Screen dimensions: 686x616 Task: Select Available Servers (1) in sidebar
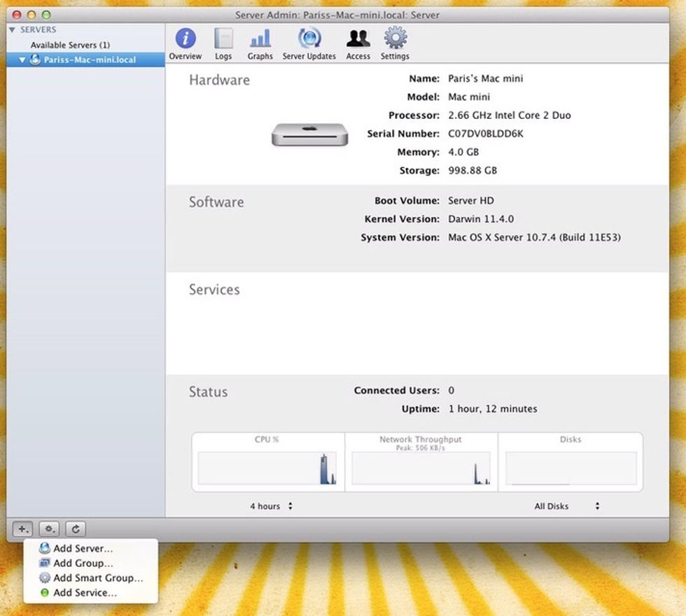70,45
